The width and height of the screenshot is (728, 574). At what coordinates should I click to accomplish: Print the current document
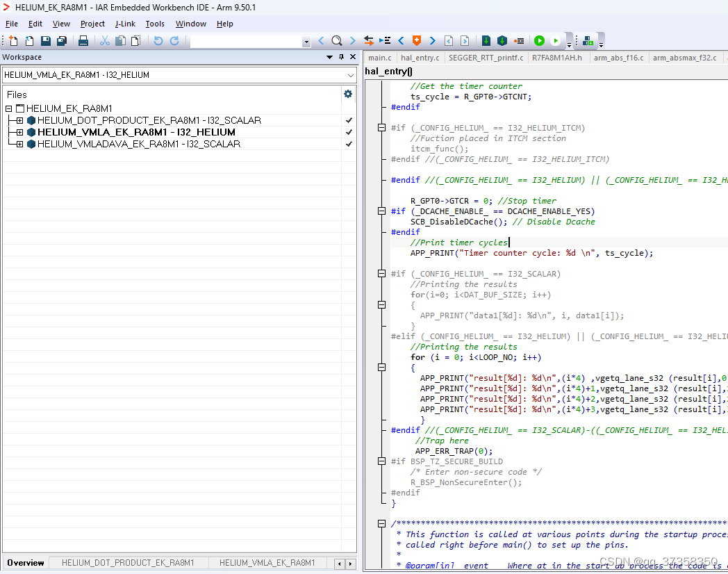point(83,41)
